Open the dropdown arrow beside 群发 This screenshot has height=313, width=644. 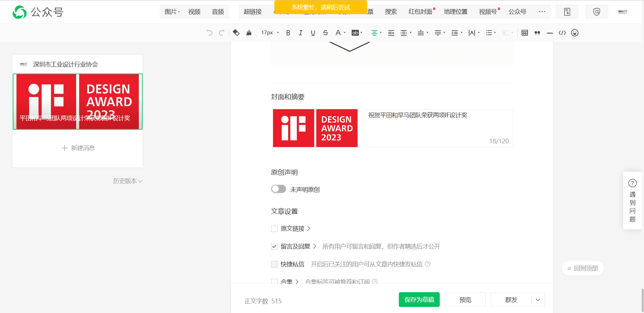538,300
